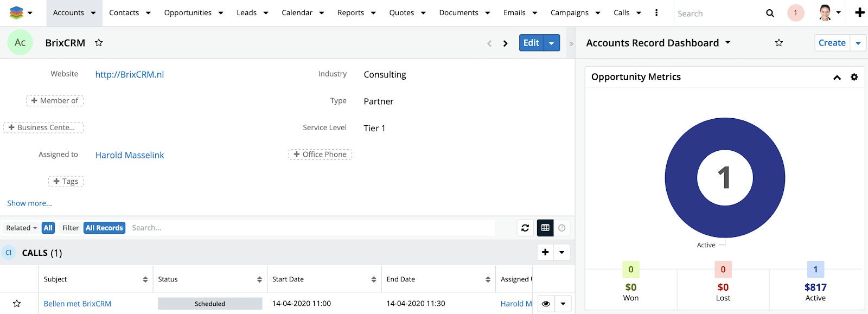
Task: Go to the previous record arrow
Action: 489,43
